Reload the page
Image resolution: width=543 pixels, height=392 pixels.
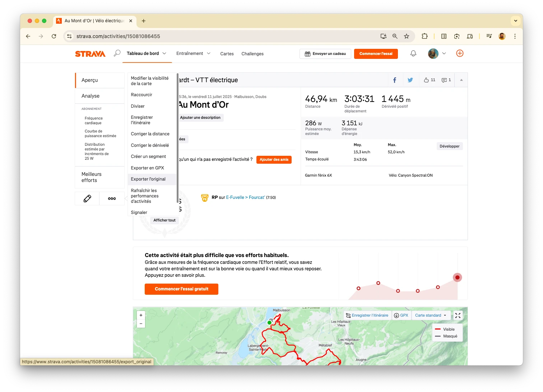[54, 36]
